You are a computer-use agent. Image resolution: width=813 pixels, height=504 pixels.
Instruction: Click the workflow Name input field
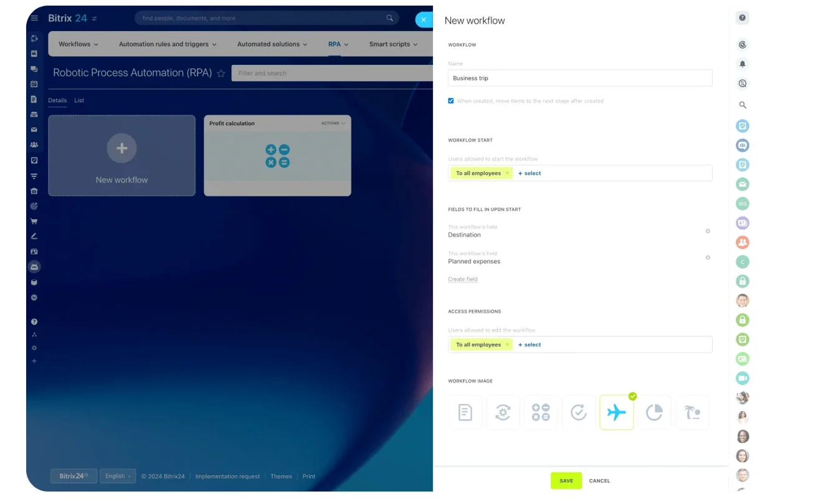(579, 77)
